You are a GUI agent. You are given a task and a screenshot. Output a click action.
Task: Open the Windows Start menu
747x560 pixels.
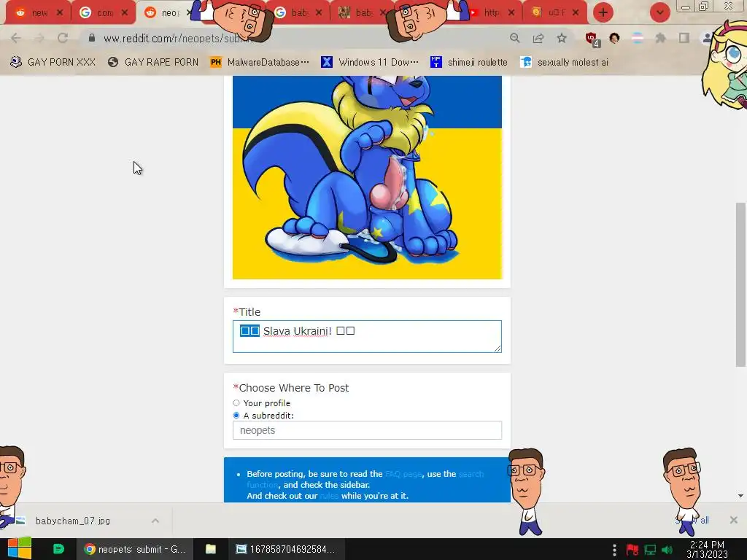tap(20, 549)
